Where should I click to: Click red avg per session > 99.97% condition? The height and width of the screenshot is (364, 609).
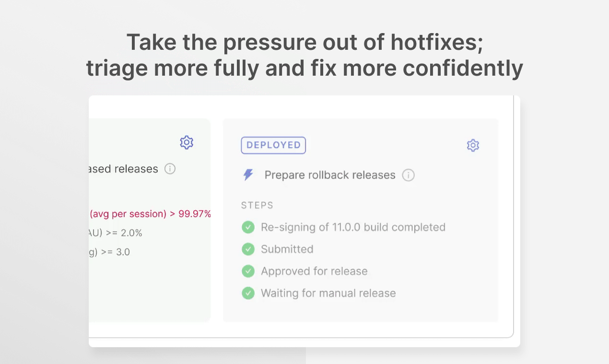[150, 214]
